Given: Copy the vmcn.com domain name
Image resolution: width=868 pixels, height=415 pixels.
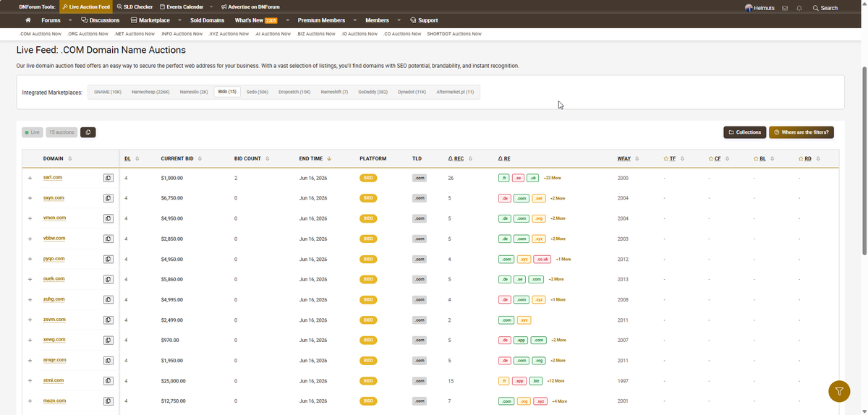Looking at the screenshot, I should (x=109, y=218).
